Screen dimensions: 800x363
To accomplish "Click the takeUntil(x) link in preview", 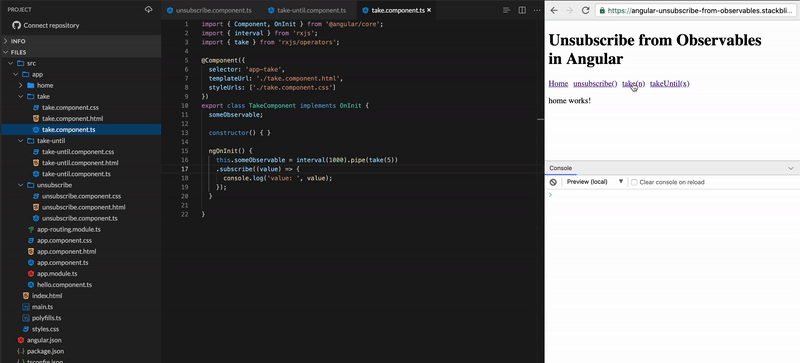I will point(669,84).
